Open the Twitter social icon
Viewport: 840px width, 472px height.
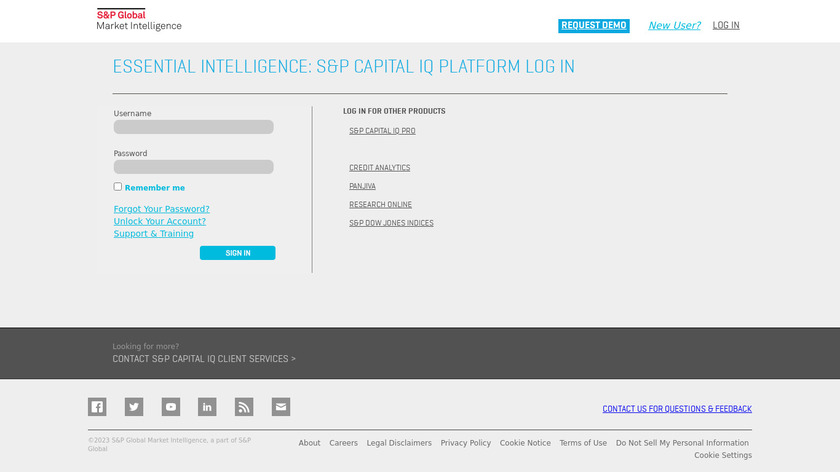tap(134, 407)
